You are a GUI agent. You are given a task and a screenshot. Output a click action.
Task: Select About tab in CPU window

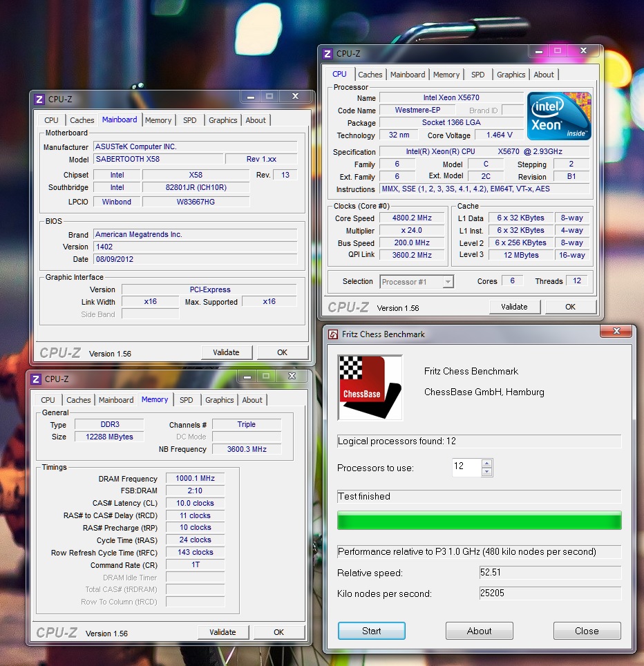pos(544,75)
